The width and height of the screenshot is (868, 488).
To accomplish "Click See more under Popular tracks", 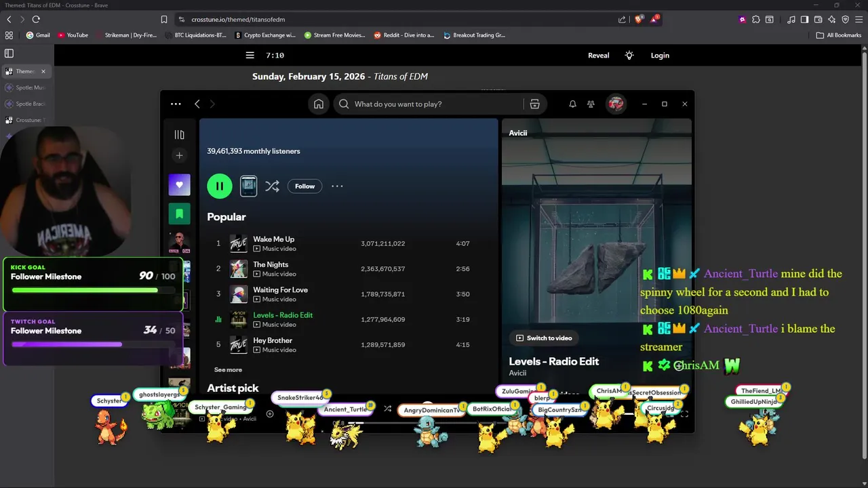I will tap(228, 369).
